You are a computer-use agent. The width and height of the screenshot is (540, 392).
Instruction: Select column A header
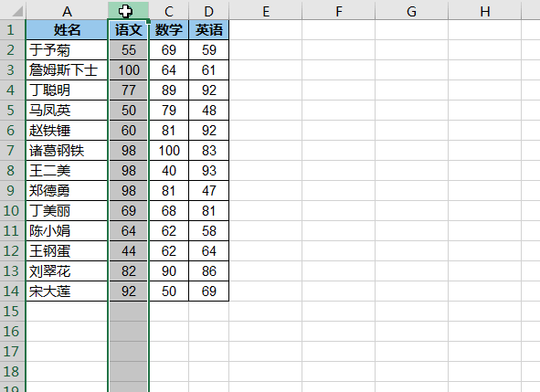[x=67, y=10]
